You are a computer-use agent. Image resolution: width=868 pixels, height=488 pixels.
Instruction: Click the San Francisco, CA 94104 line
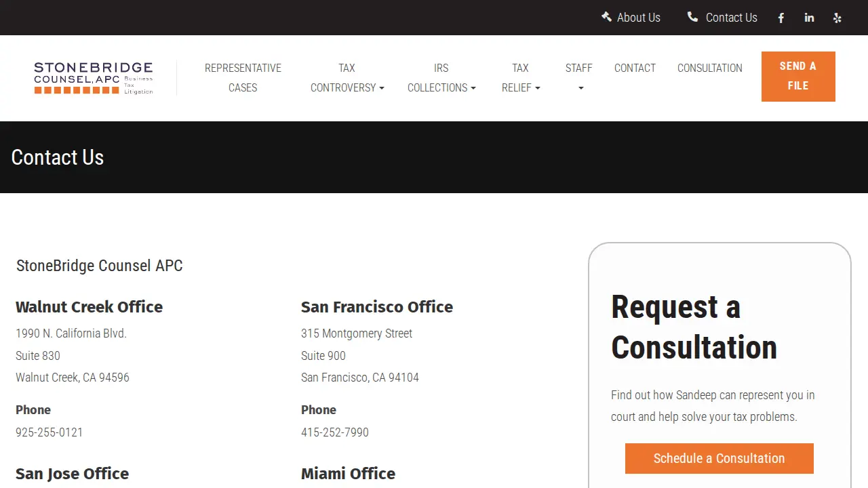(360, 378)
